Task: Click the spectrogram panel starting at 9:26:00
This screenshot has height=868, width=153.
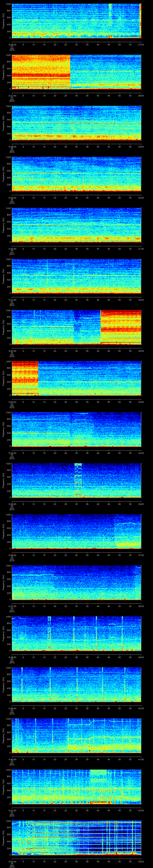Action: 77,21
